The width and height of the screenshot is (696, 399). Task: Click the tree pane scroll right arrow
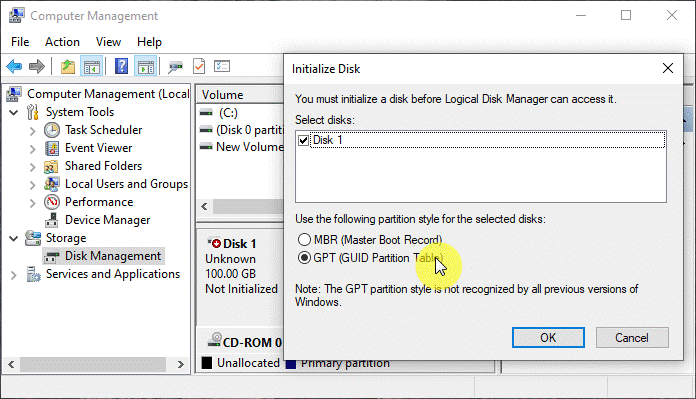180,364
